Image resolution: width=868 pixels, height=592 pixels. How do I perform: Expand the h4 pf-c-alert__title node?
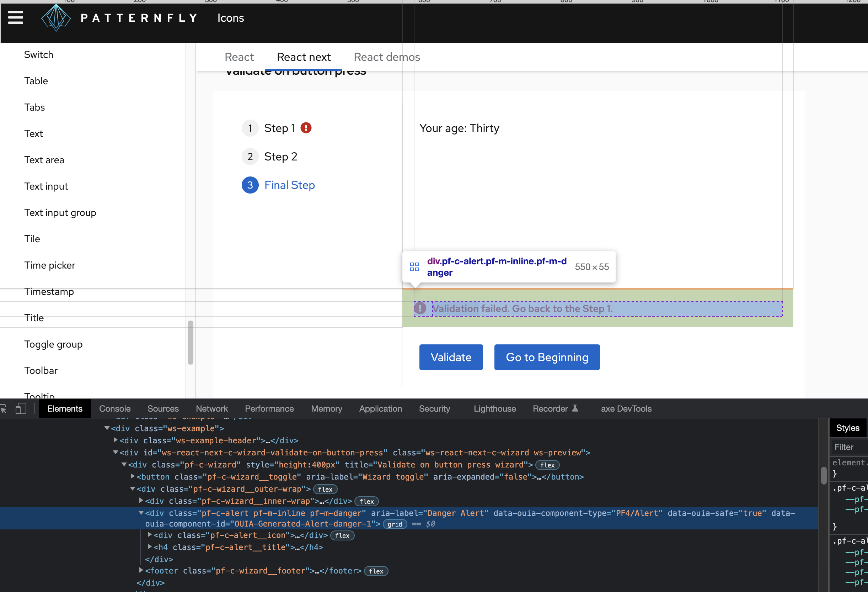(x=150, y=547)
